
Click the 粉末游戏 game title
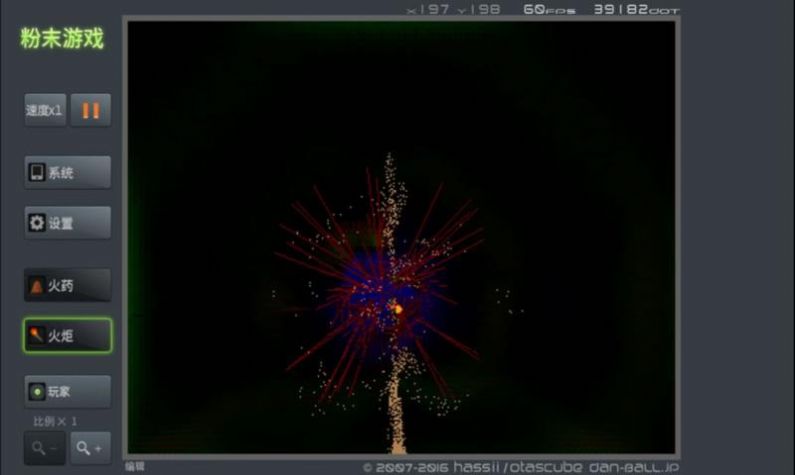coord(62,39)
